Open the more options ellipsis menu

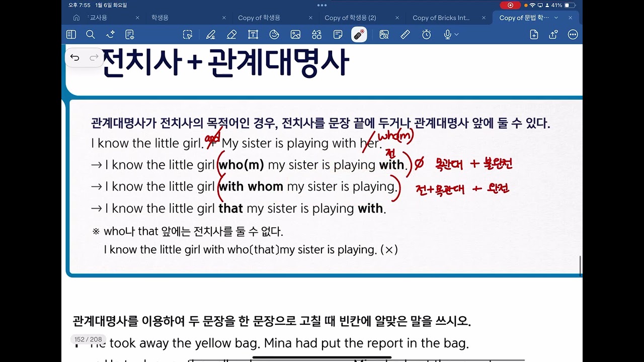pos(573,35)
